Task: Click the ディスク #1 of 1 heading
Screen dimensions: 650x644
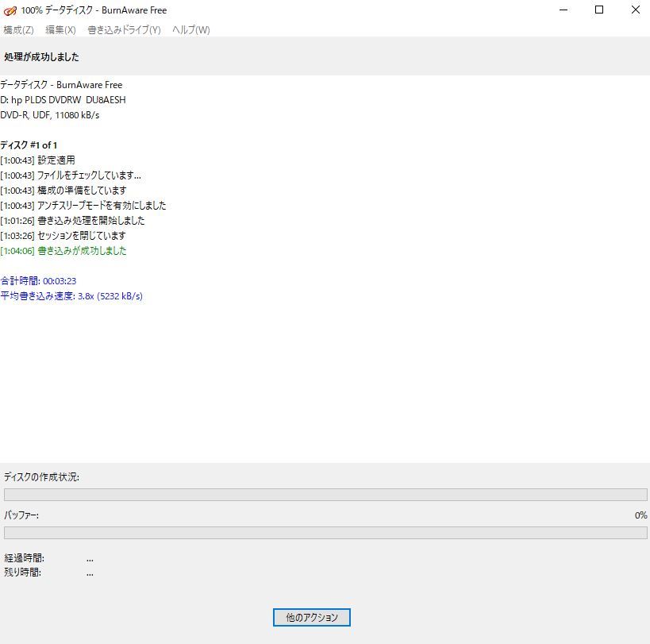Action: coord(29,145)
